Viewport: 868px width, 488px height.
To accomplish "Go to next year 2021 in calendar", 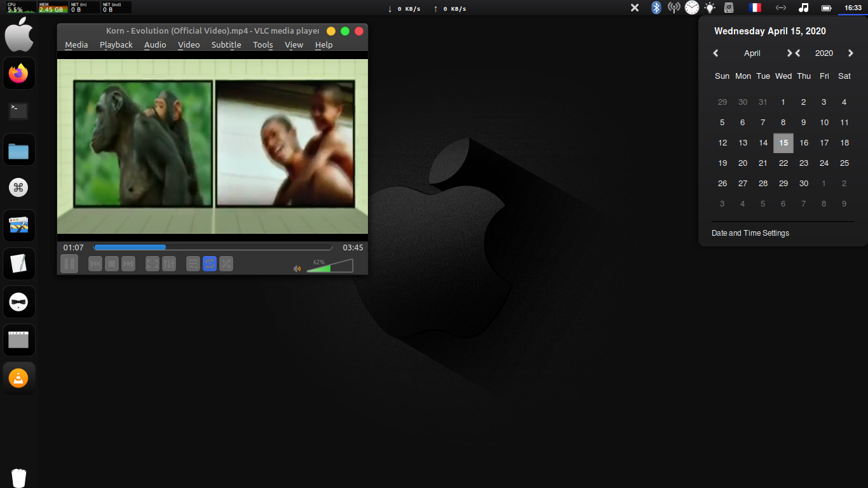I will point(851,53).
